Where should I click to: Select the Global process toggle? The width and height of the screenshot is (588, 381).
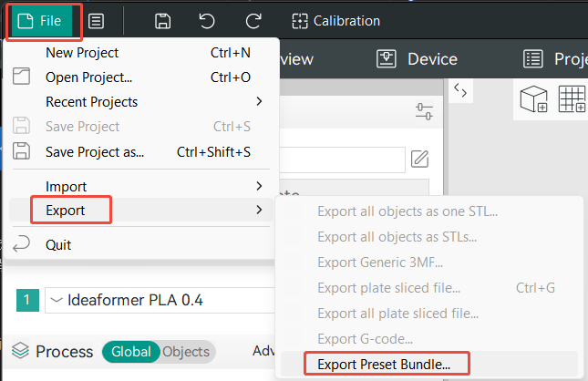pyautogui.click(x=131, y=352)
